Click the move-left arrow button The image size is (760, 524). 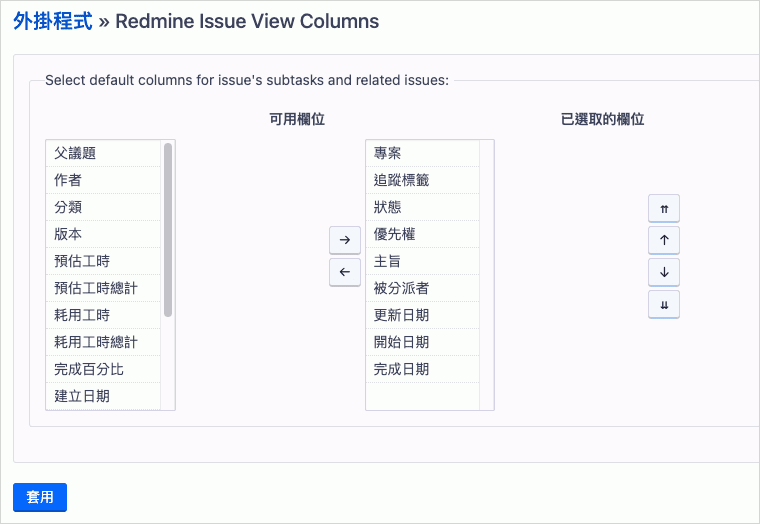pyautogui.click(x=345, y=272)
